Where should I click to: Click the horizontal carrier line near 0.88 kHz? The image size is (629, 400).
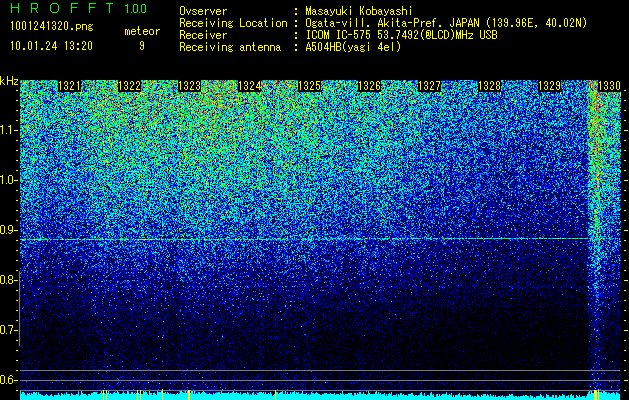[x=304, y=239]
